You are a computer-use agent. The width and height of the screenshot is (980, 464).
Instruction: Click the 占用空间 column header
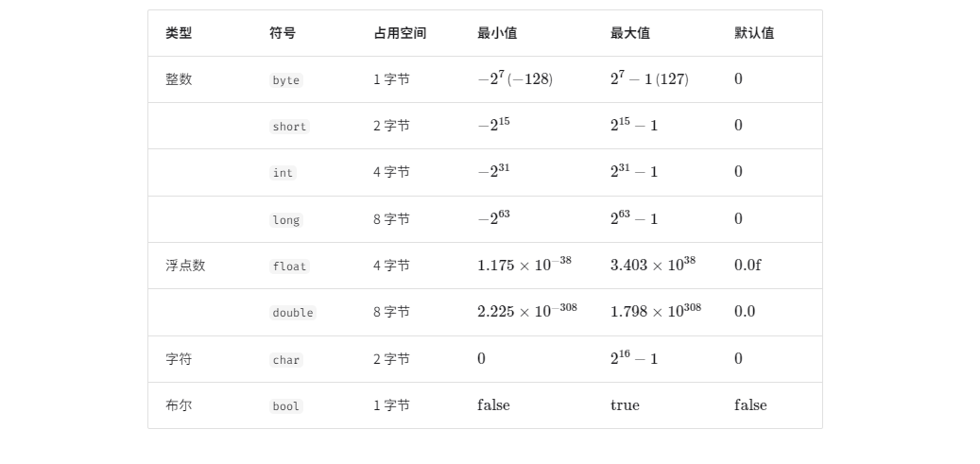[400, 33]
